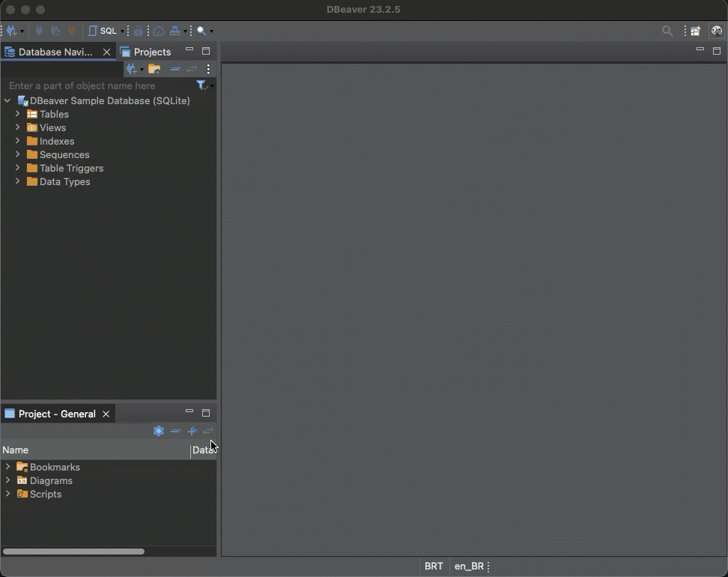728x577 pixels.
Task: Expand the Table Triggers folder
Action: point(18,168)
